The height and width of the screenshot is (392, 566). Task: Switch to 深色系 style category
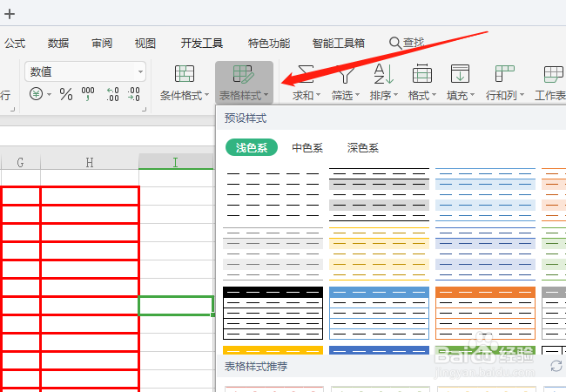[363, 147]
